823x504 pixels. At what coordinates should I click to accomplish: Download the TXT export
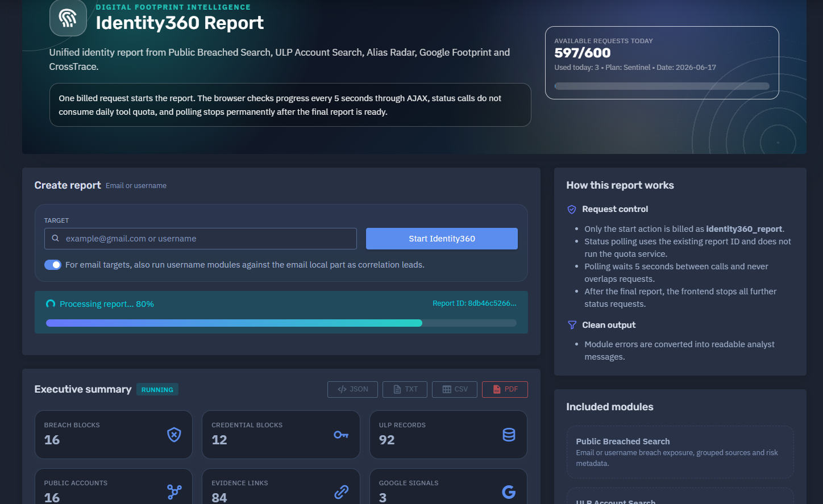(x=405, y=389)
